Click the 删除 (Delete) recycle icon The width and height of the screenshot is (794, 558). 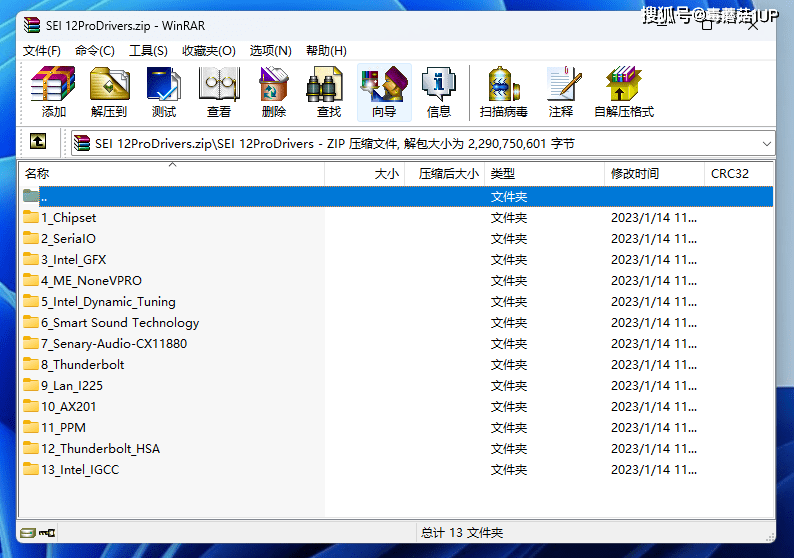[x=274, y=92]
